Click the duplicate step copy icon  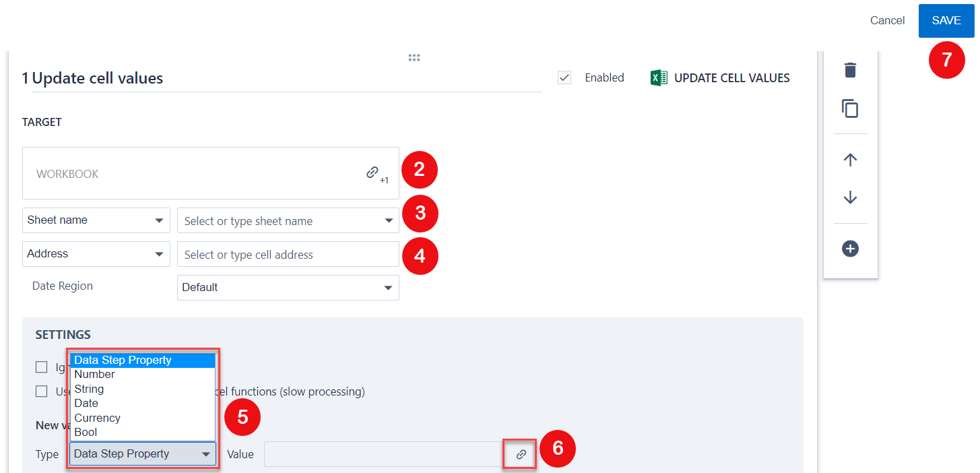[850, 108]
